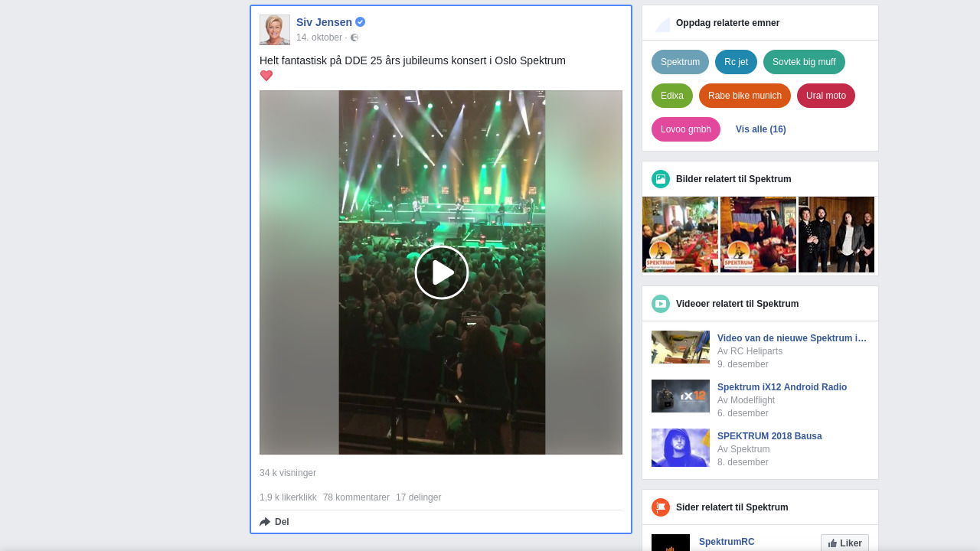The height and width of the screenshot is (551, 980).
Task: Click the 34 k visninger text
Action: 288,473
